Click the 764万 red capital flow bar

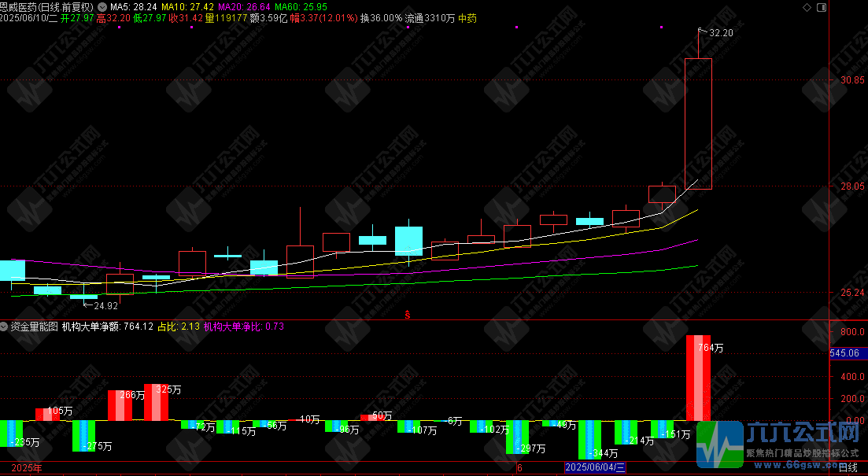699,378
